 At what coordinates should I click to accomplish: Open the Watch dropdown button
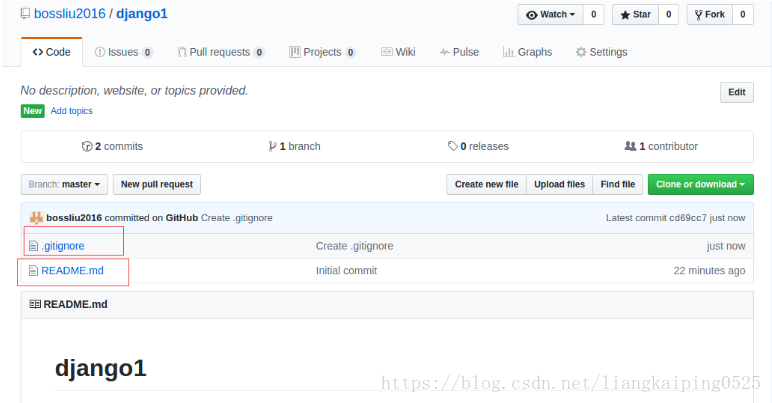[550, 15]
